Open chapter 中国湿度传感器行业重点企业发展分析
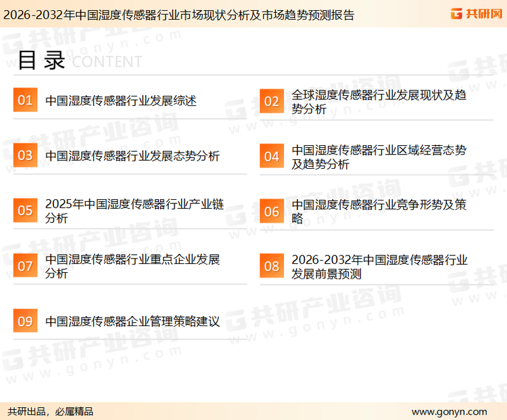 point(132,266)
